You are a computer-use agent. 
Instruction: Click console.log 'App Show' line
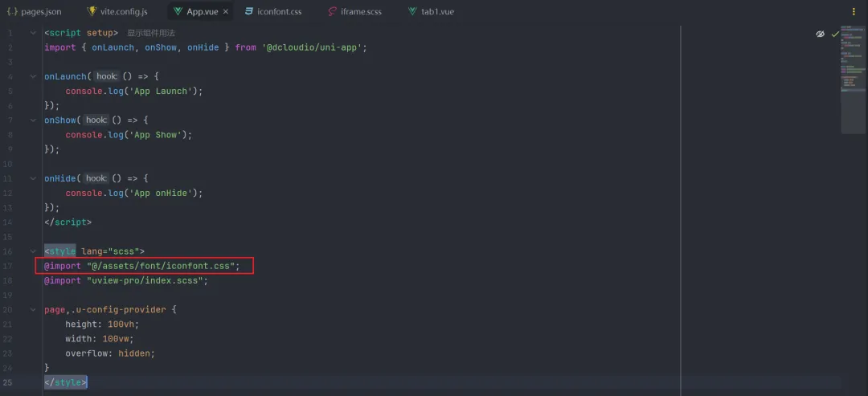point(129,135)
